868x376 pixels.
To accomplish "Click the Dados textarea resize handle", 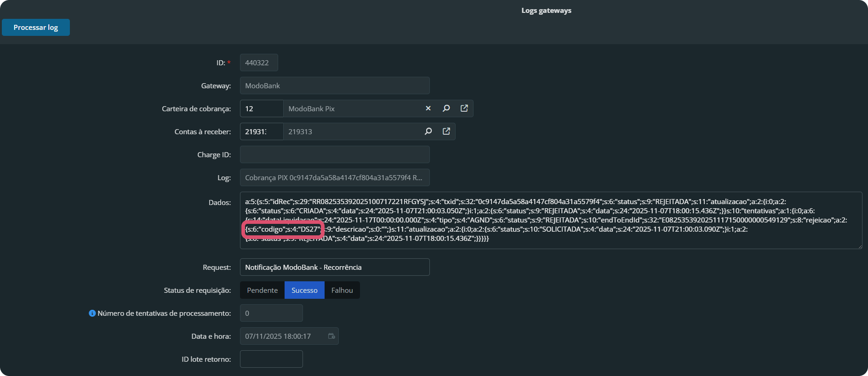I will (859, 246).
